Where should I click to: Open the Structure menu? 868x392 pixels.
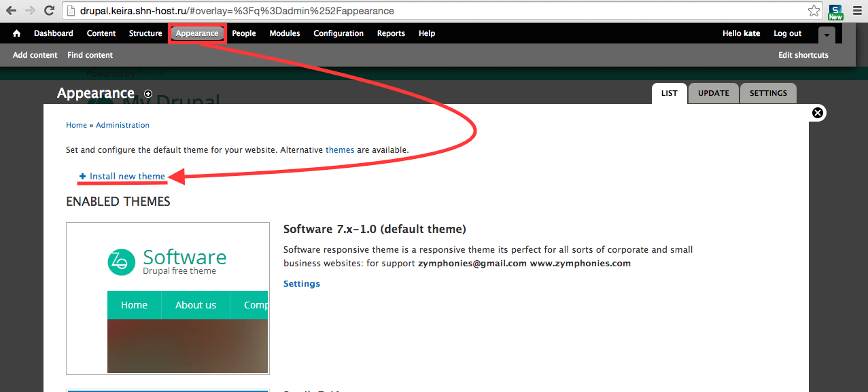[145, 33]
